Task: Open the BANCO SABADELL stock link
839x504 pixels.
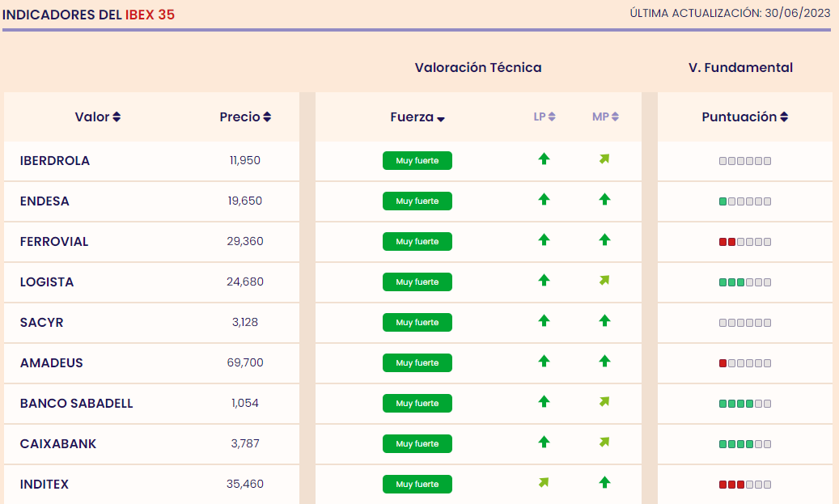Action: point(77,404)
